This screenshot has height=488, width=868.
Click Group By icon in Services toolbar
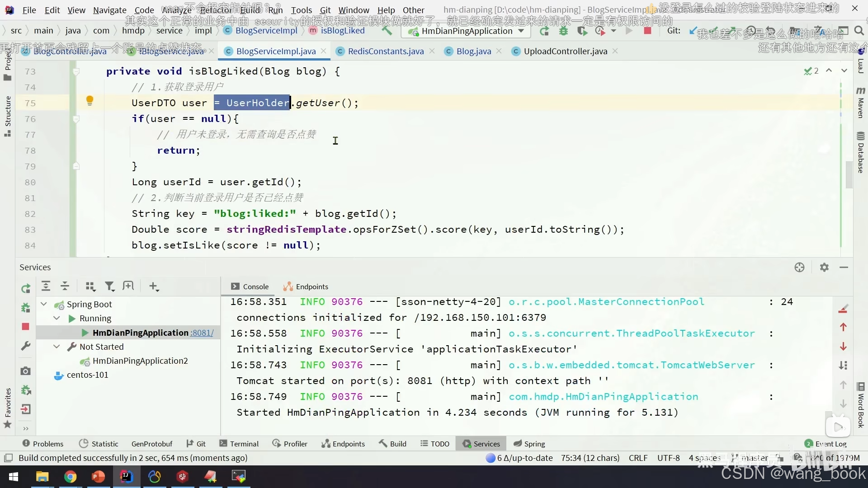pyautogui.click(x=90, y=286)
